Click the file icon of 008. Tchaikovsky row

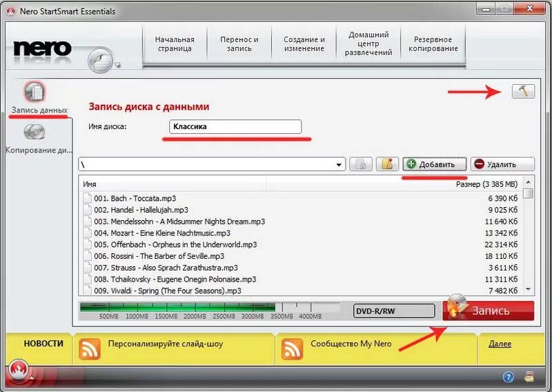point(87,279)
